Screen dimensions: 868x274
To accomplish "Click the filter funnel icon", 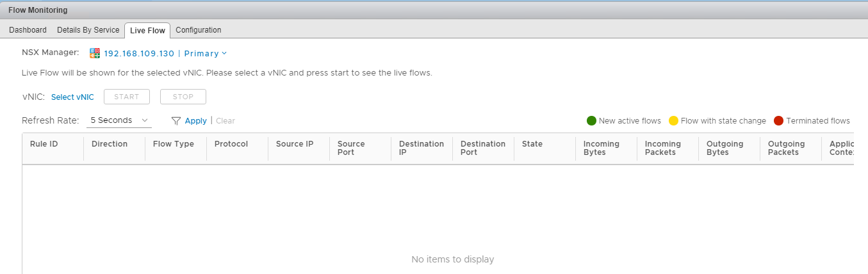I will point(176,120).
